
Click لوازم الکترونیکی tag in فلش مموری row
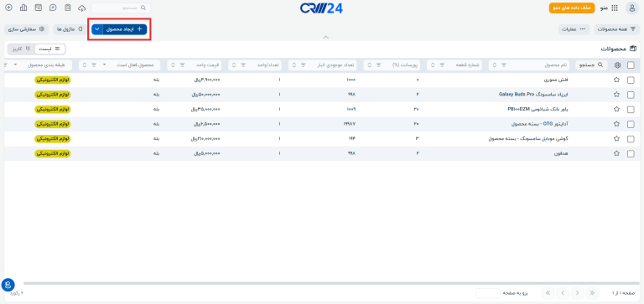click(x=53, y=80)
